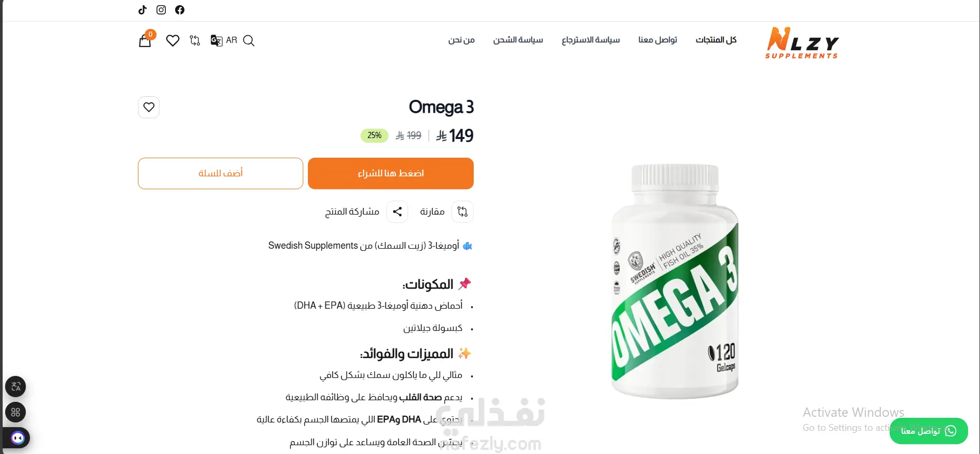Viewport: 980px width, 454px height.
Task: Open سياسة الشحن navigation link
Action: pyautogui.click(x=518, y=40)
